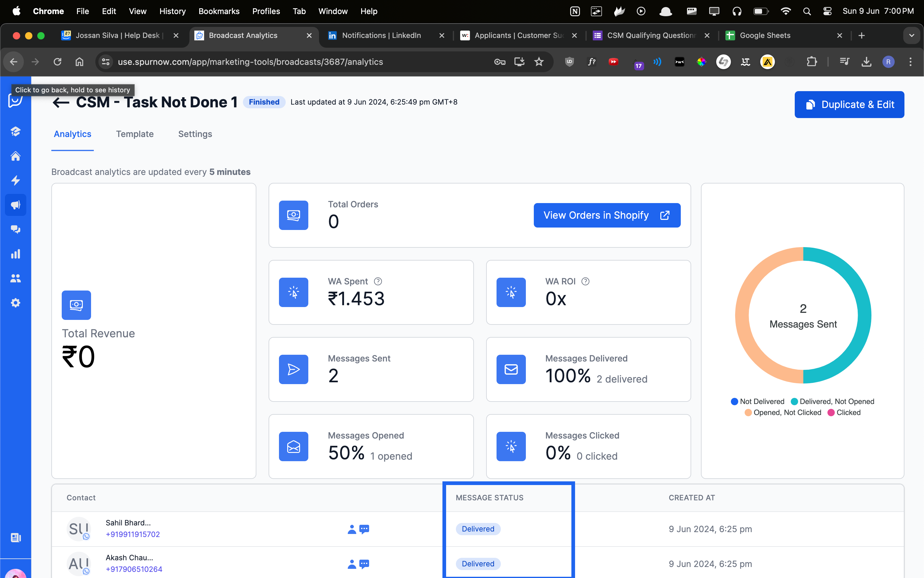Viewport: 924px width, 578px height.
Task: Bookmark this page with the star icon
Action: point(539,61)
